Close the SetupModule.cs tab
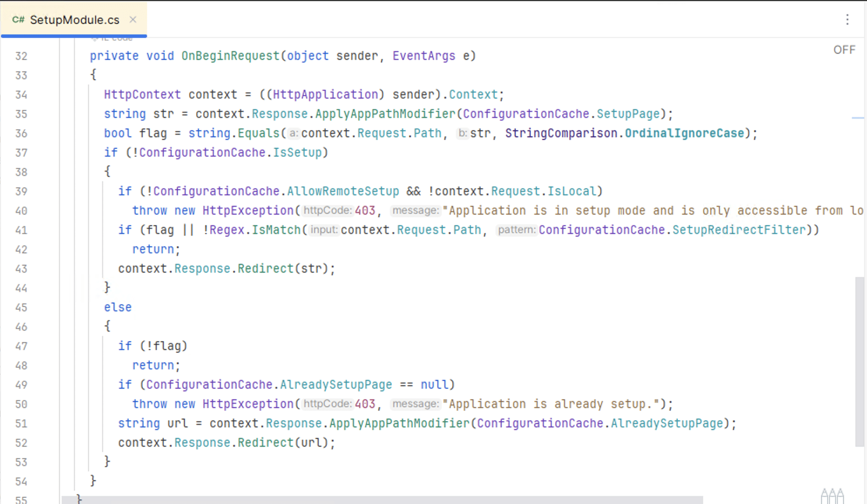Viewport: 867px width, 504px height. coord(133,19)
